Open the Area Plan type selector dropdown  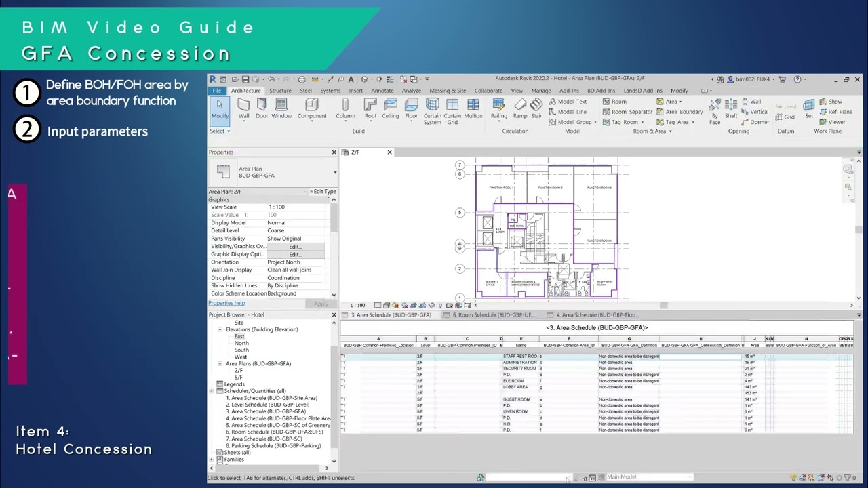click(335, 172)
